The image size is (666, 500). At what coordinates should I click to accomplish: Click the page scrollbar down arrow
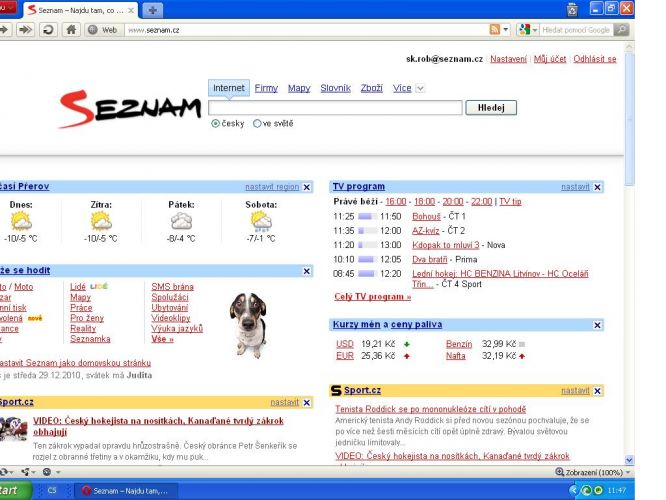click(629, 460)
